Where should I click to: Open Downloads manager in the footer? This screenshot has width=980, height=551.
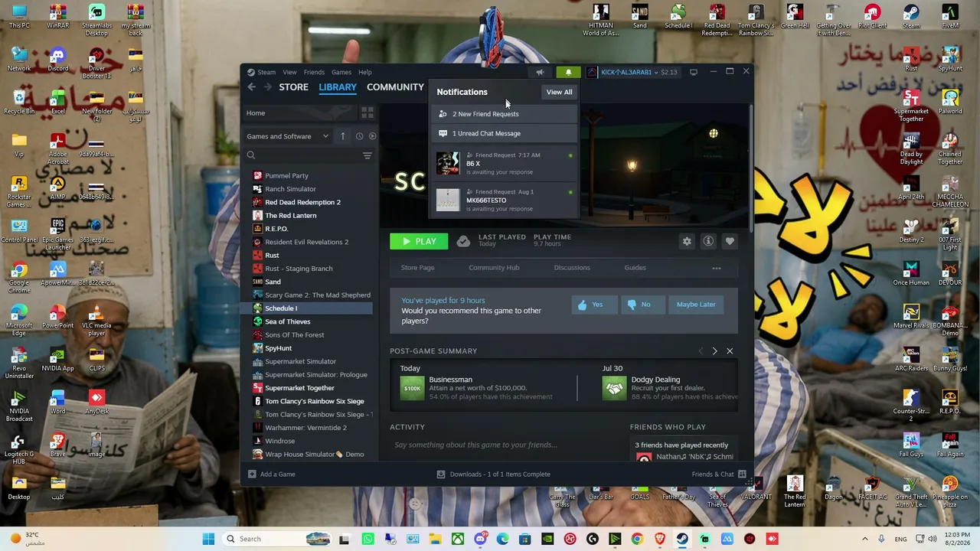[x=494, y=474]
